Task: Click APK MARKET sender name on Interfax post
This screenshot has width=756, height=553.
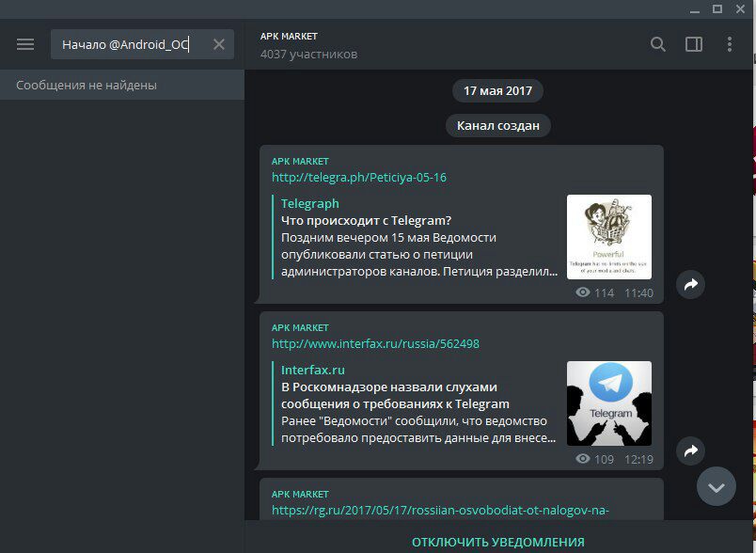Action: point(300,328)
